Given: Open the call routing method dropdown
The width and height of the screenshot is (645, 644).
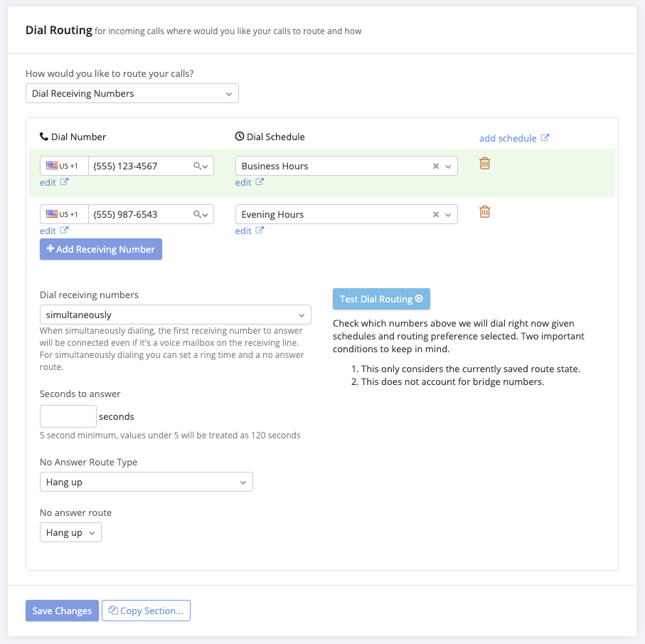Looking at the screenshot, I should tap(132, 93).
